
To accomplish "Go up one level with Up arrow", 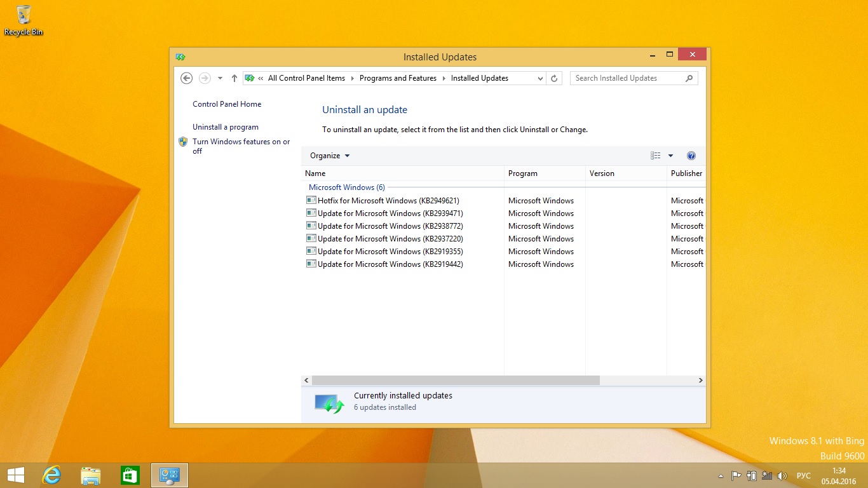I will pos(234,78).
